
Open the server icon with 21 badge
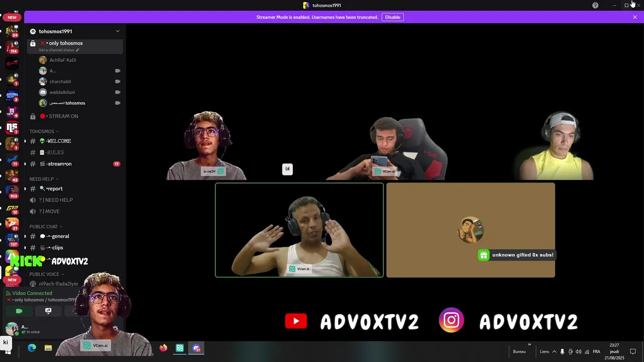[12, 224]
